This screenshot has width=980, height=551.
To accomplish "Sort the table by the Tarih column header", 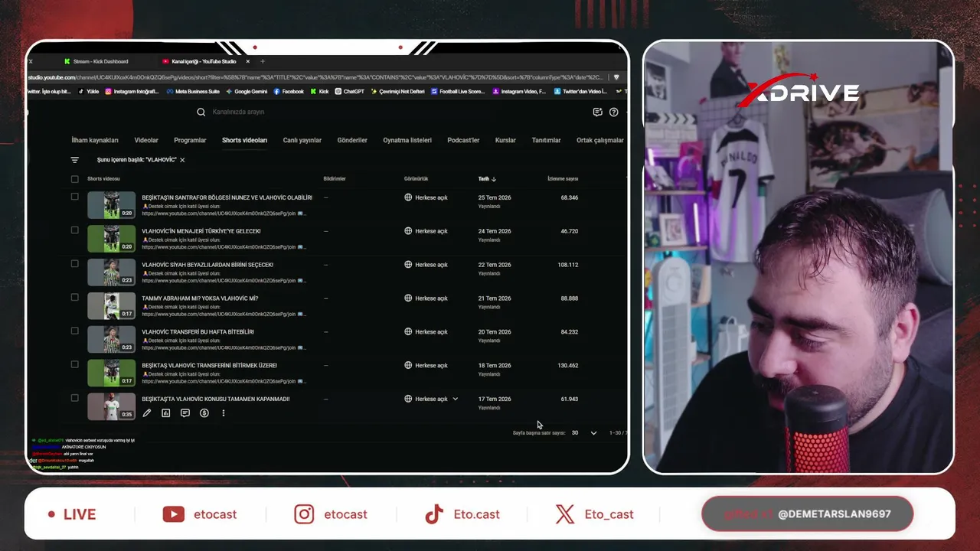I will point(484,179).
